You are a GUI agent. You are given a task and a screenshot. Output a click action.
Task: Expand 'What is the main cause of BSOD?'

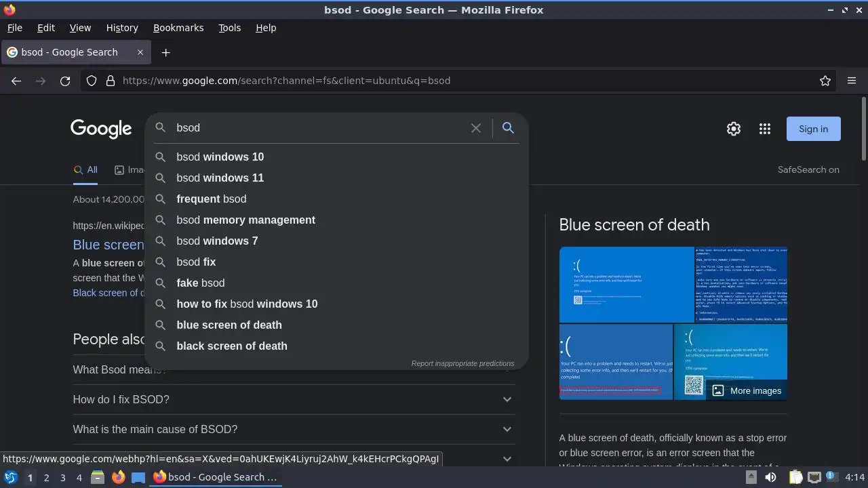pos(294,429)
